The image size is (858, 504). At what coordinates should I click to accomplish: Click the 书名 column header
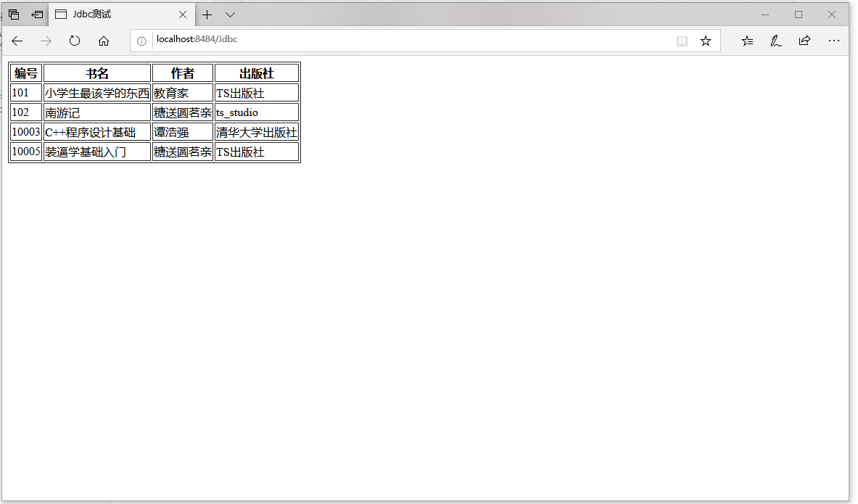[x=96, y=72]
